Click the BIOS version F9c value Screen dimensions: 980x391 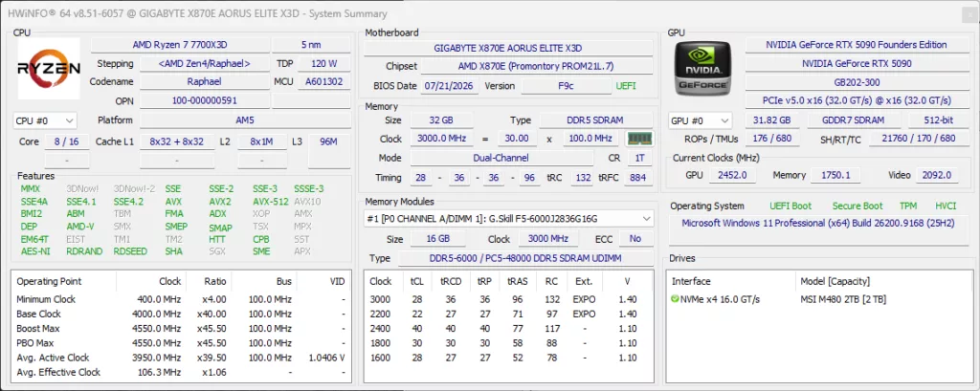pos(566,86)
